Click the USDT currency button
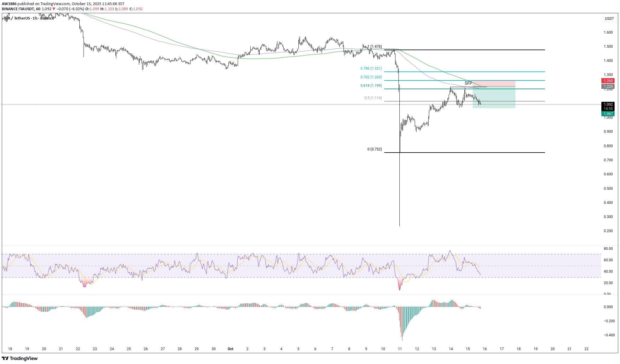Image resolution: width=620 pixels, height=364 pixels. [609, 19]
